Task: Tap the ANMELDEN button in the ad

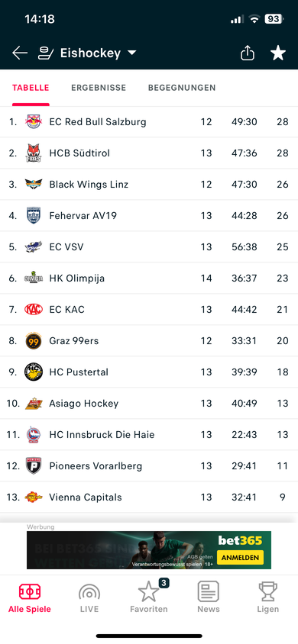Action: click(240, 557)
